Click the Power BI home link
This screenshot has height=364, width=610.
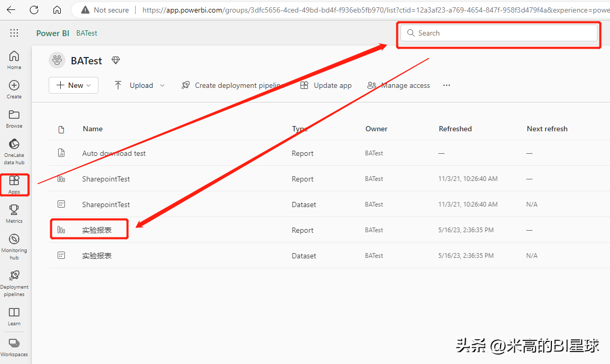point(52,33)
